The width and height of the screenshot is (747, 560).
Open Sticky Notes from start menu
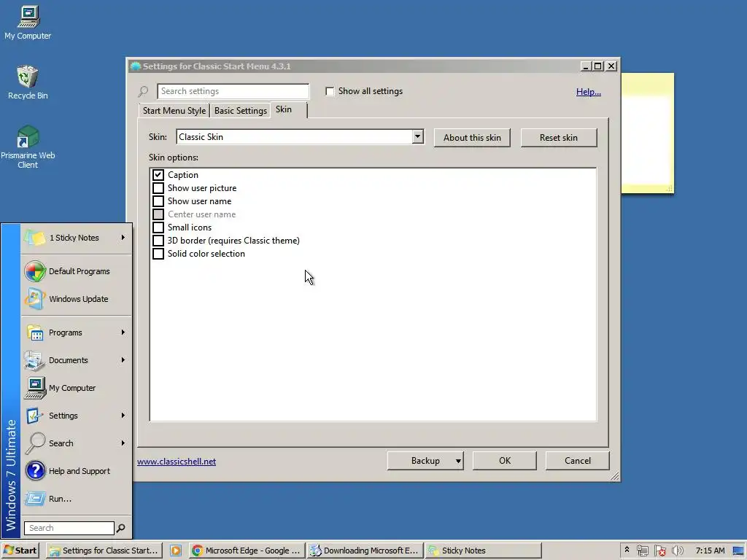(76, 238)
